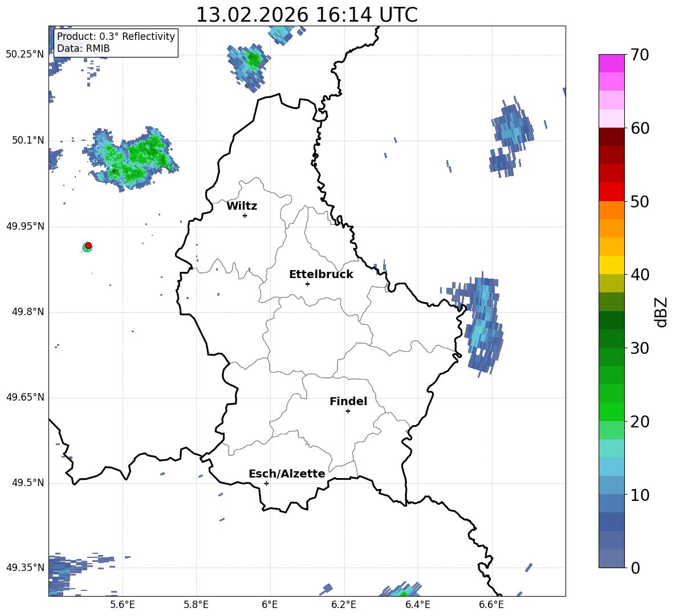The width and height of the screenshot is (675, 616).
Task: Click the colorbar tick value 70
Action: [640, 55]
